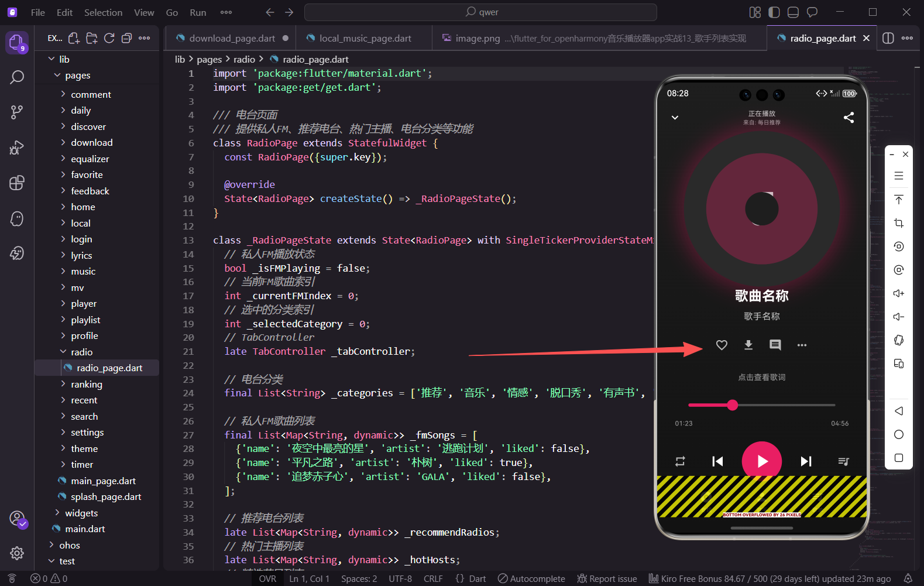Open playlist queue icon in player
The width and height of the screenshot is (924, 586).
[843, 461]
